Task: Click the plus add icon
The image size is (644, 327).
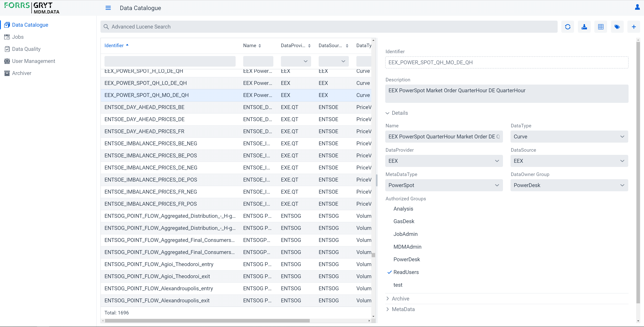Action: click(634, 27)
